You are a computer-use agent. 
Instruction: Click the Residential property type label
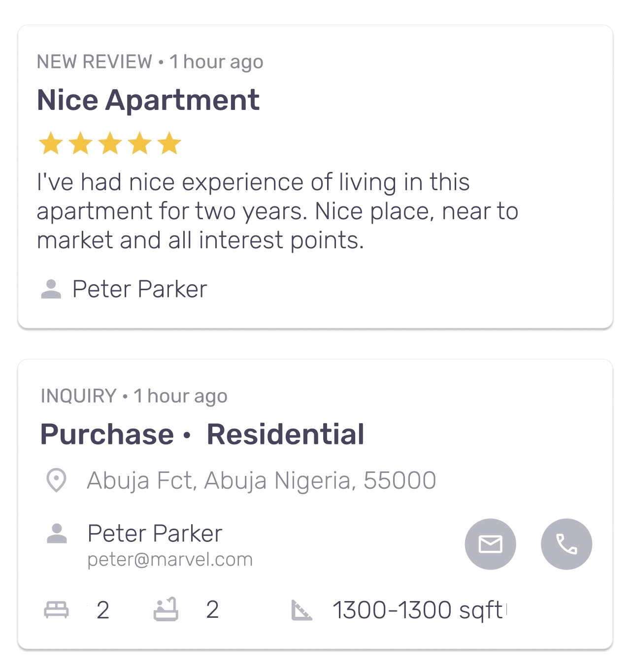tap(285, 434)
